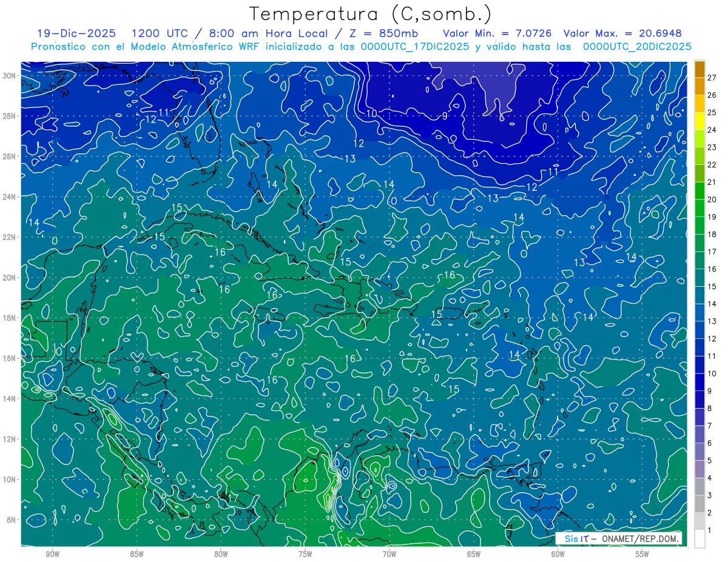Click the Sis IT logo
Screen dimensions: 728x562
[576, 538]
